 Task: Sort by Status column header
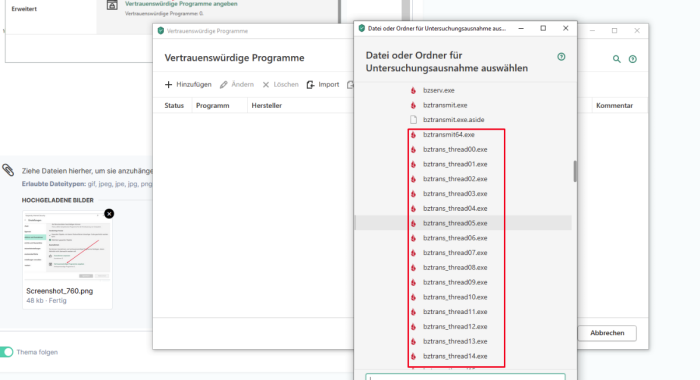coord(174,105)
